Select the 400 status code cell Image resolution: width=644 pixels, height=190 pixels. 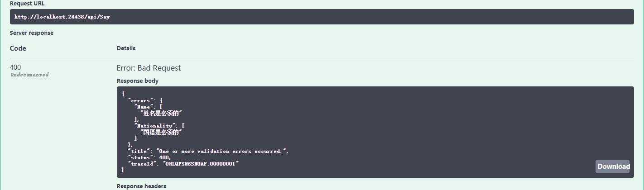click(x=15, y=67)
